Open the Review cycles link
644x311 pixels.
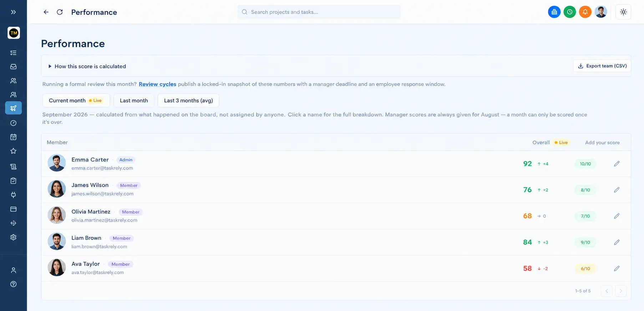157,84
